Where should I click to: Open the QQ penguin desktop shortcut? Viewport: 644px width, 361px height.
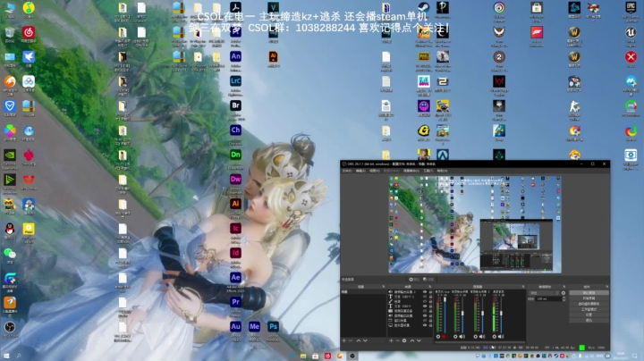tap(10, 229)
